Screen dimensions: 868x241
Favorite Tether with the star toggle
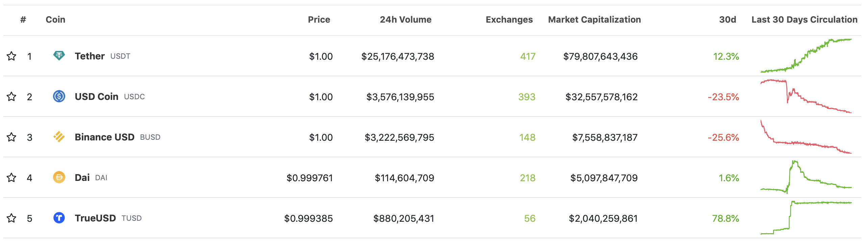pos(11,56)
